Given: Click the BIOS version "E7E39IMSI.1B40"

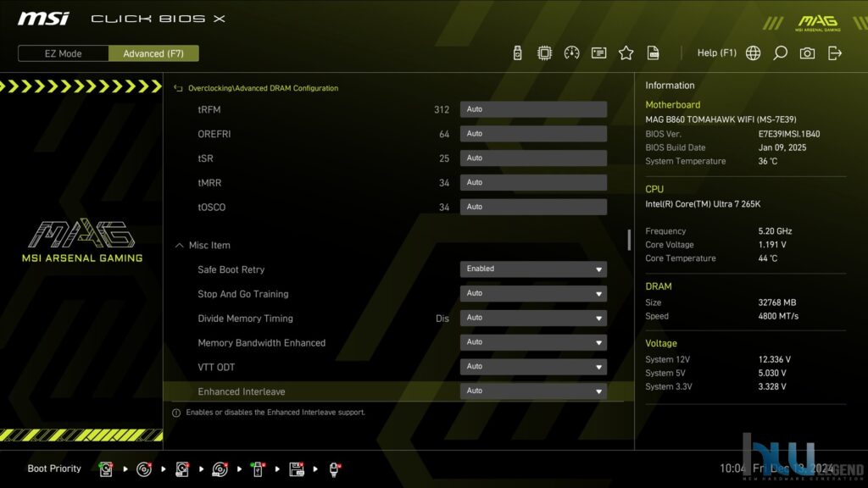Looking at the screenshot, I should tap(789, 134).
